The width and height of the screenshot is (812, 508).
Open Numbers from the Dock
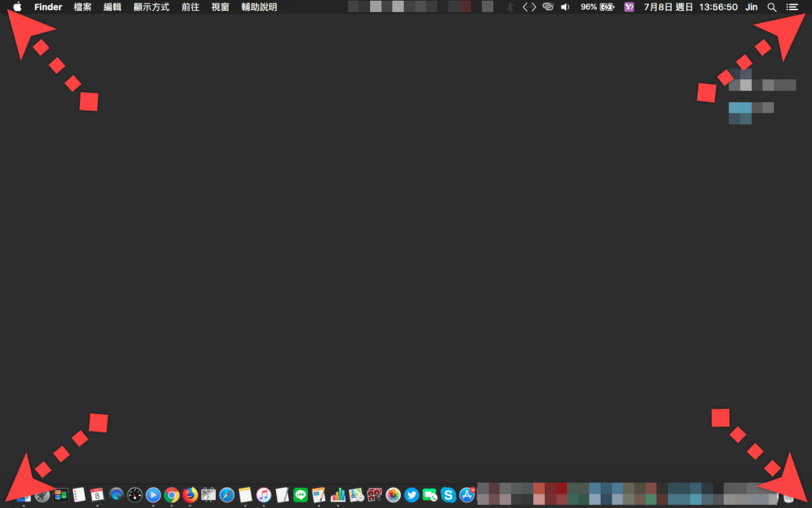[338, 495]
